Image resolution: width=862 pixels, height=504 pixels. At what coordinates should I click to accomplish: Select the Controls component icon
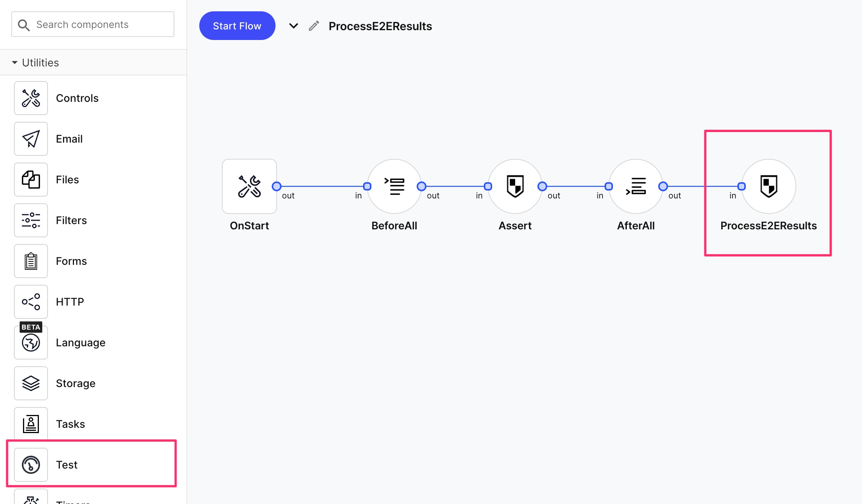pos(31,98)
